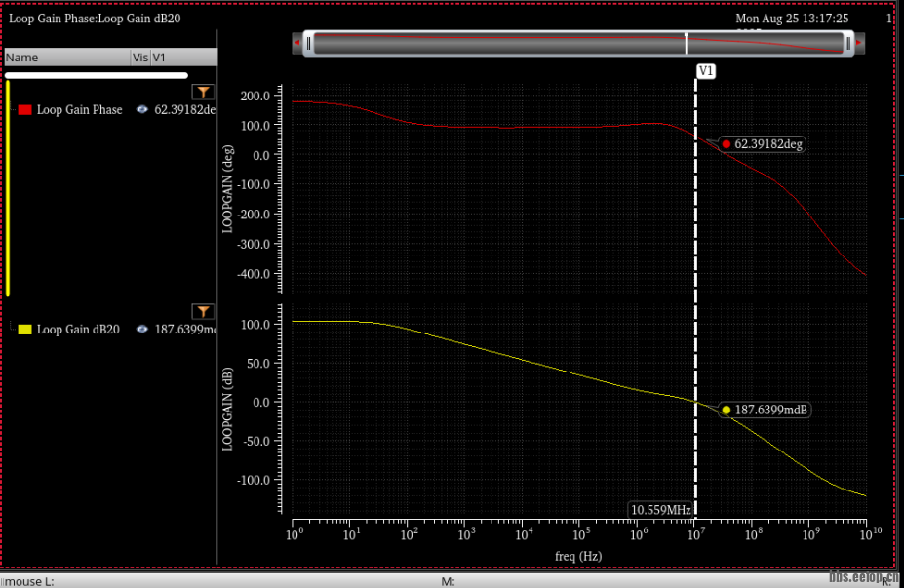Click the yellow vertical strip selection bar

pos(8,188)
